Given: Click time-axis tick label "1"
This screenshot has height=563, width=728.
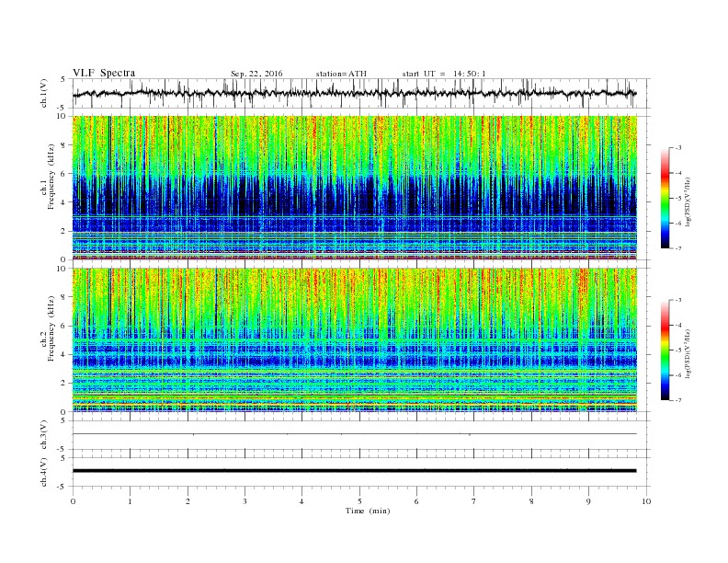Looking at the screenshot, I should point(130,501).
